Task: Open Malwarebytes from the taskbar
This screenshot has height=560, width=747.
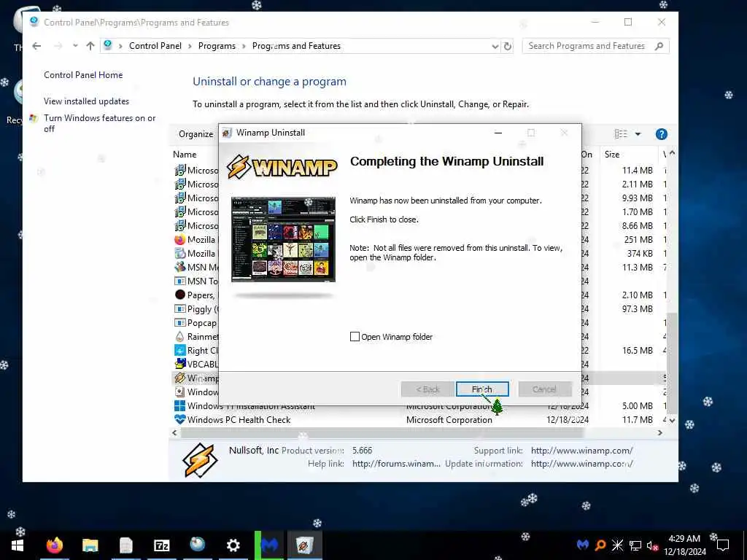Action: point(269,545)
